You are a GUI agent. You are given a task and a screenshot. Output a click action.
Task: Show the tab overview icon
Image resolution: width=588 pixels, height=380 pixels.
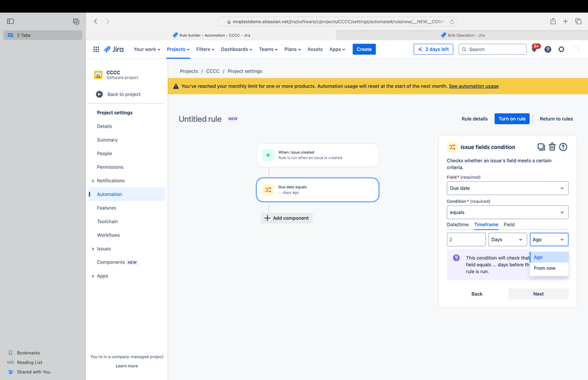pos(578,21)
